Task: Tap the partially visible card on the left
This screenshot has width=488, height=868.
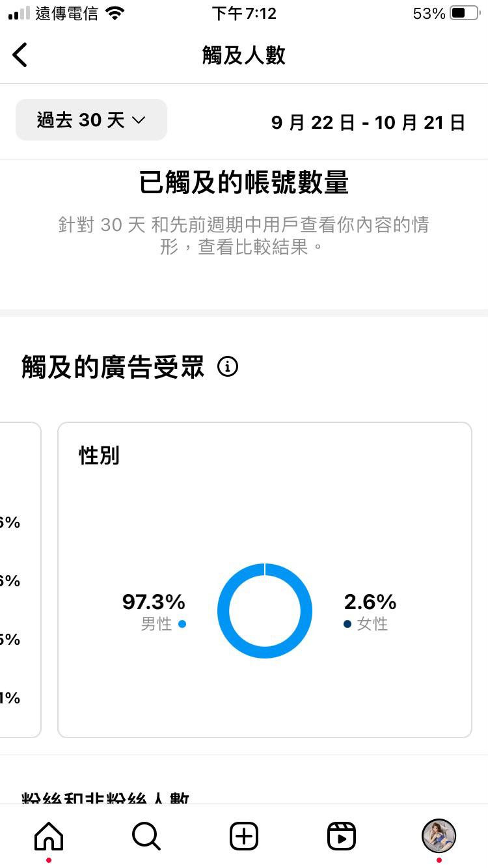Action: (20, 580)
